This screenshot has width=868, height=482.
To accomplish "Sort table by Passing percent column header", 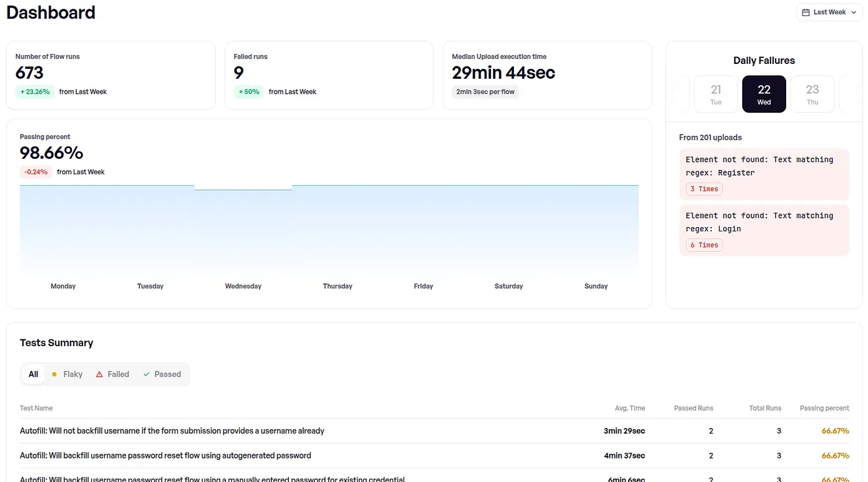I will [x=824, y=408].
